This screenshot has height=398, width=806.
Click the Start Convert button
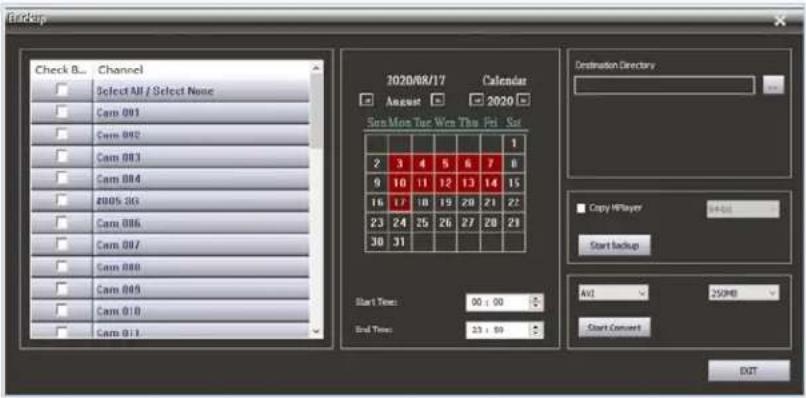click(614, 327)
